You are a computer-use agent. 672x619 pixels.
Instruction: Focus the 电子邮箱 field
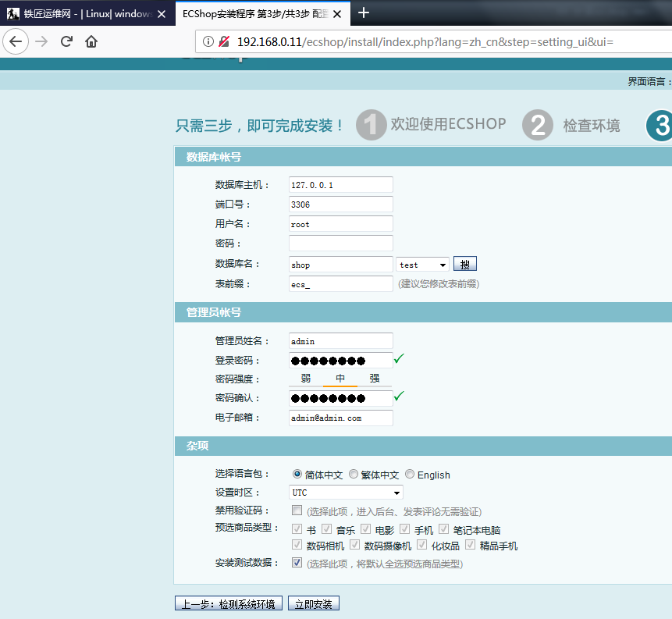tap(341, 418)
